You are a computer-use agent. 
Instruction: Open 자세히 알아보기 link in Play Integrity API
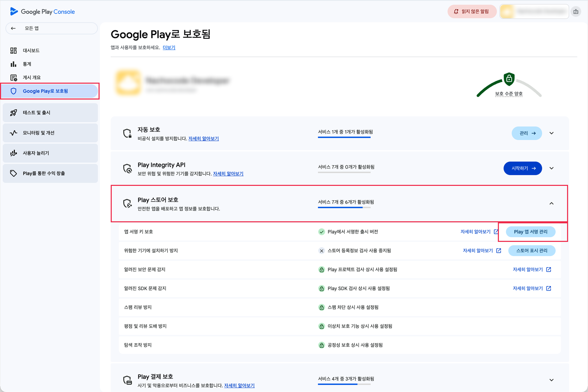tap(228, 174)
